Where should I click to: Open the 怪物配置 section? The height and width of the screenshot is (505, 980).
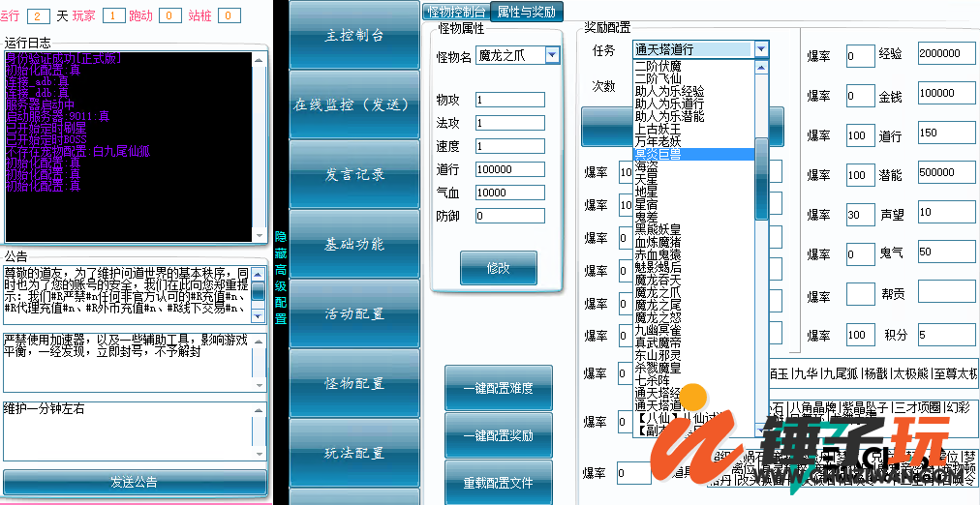(353, 383)
